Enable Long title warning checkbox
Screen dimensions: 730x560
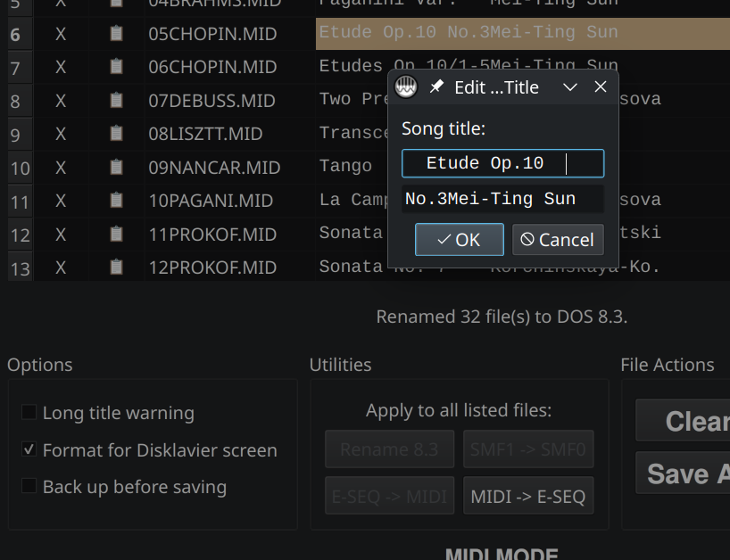point(29,413)
